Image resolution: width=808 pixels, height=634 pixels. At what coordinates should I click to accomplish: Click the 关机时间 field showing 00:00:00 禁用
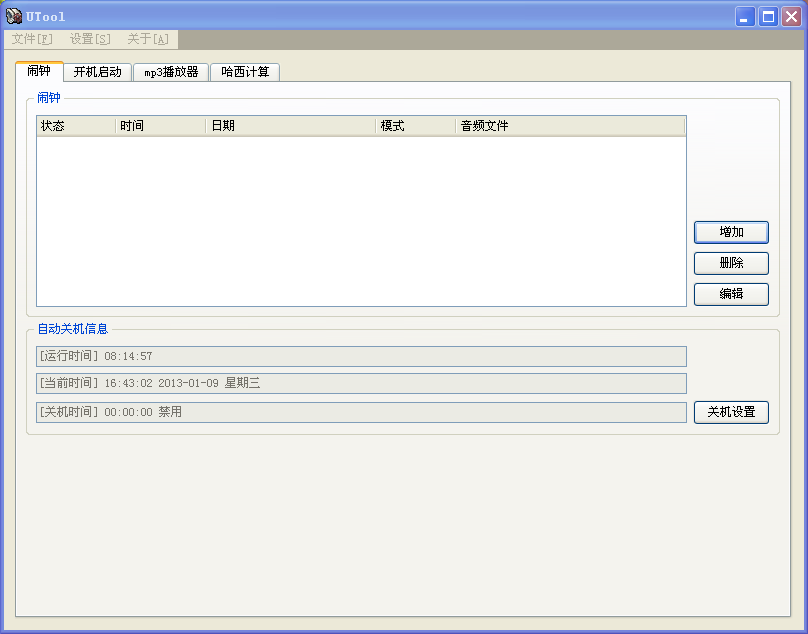[x=361, y=412]
